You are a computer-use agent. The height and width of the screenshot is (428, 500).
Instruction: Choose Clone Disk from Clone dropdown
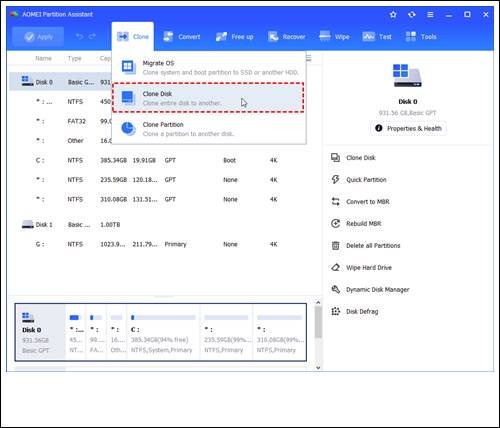coord(208,98)
